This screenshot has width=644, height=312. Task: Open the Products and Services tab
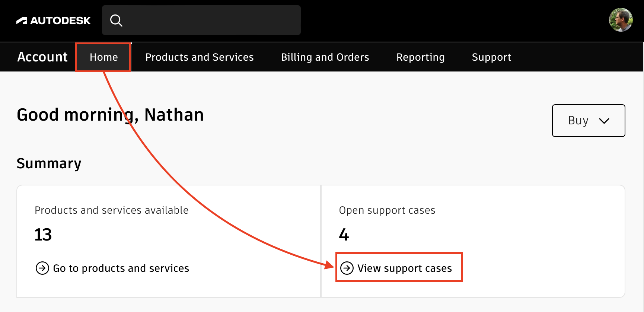pyautogui.click(x=200, y=57)
